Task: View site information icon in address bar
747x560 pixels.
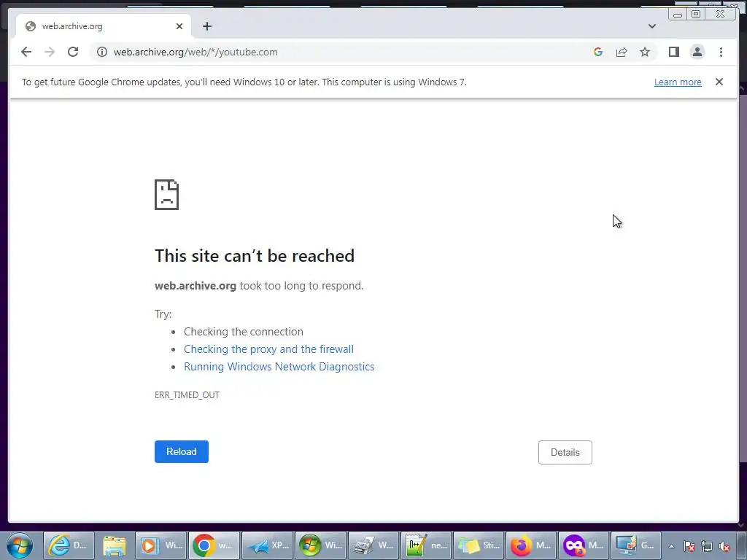Action: tap(102, 52)
